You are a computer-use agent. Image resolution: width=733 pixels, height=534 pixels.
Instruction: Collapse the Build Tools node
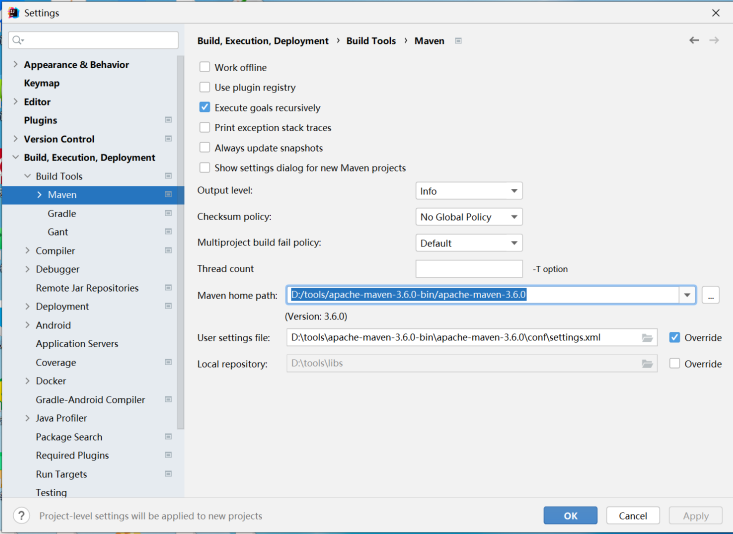point(28,176)
